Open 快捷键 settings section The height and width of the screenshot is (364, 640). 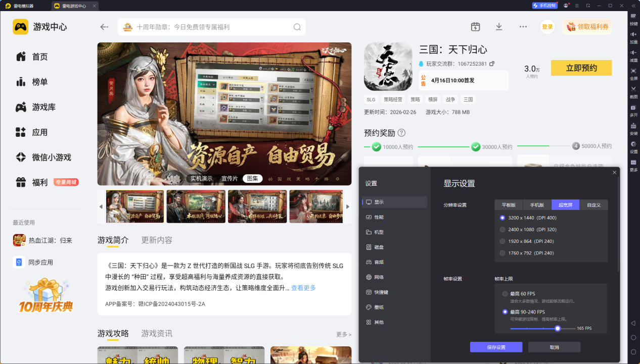coord(394,292)
